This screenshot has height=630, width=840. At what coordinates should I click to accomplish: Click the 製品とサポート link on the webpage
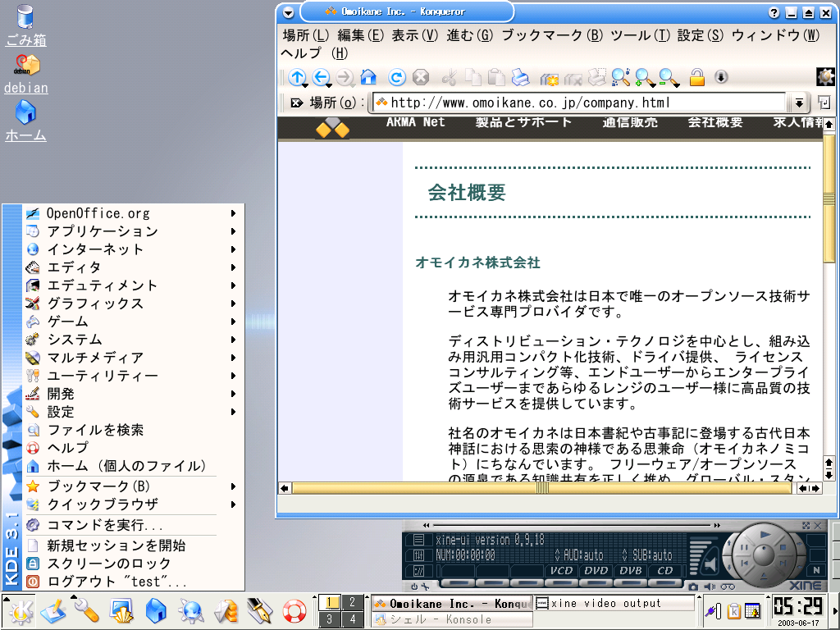point(523,122)
